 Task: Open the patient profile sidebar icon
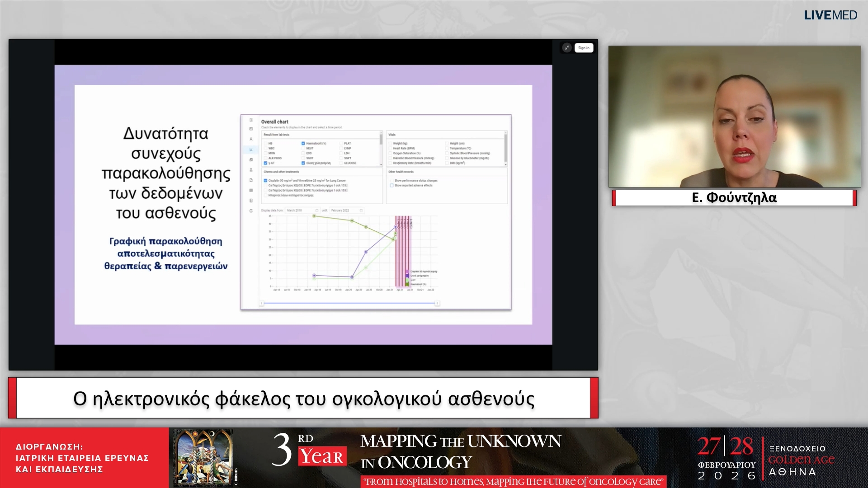[x=251, y=139]
